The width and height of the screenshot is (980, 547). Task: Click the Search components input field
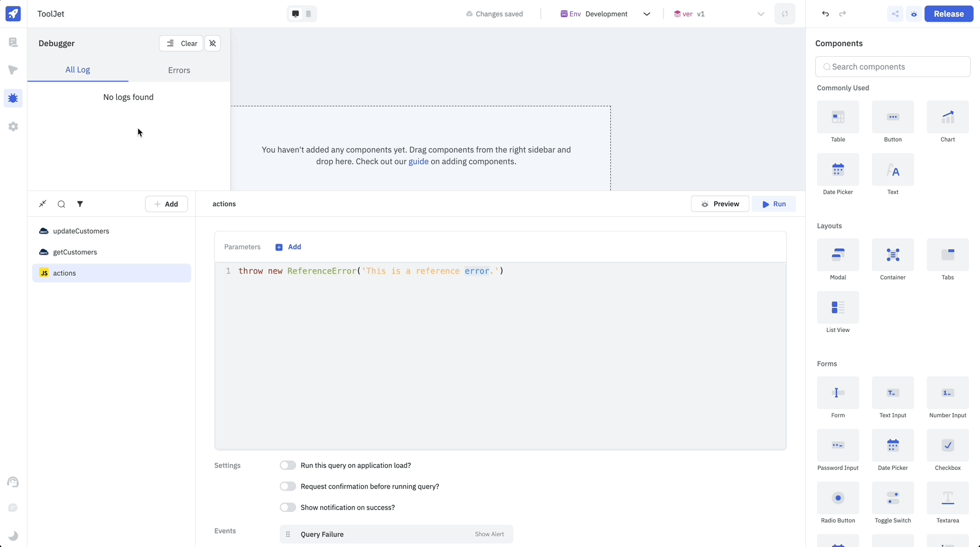[892, 67]
